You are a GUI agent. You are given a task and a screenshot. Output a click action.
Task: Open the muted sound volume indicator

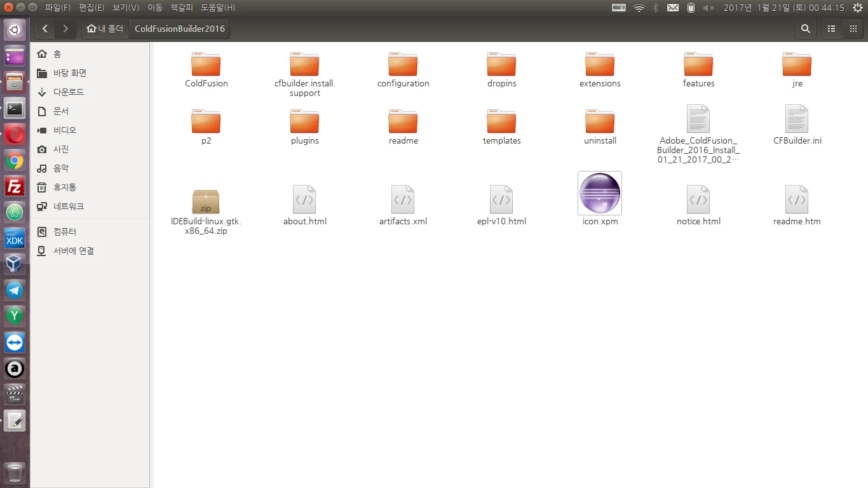coord(709,8)
